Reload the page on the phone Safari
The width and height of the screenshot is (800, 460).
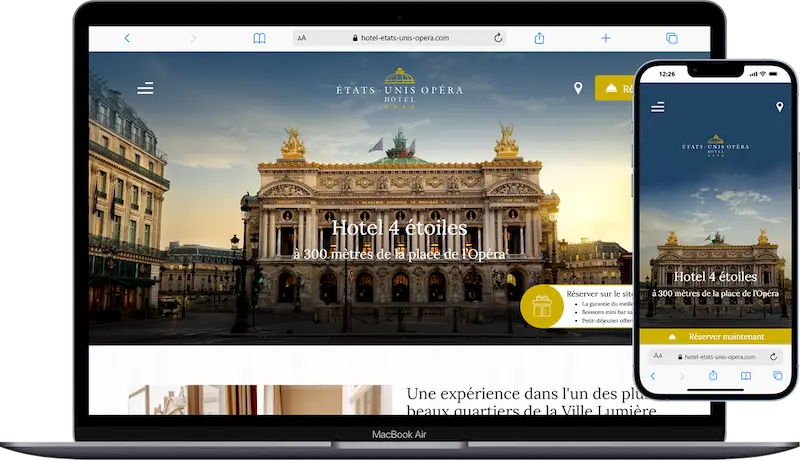tap(773, 356)
